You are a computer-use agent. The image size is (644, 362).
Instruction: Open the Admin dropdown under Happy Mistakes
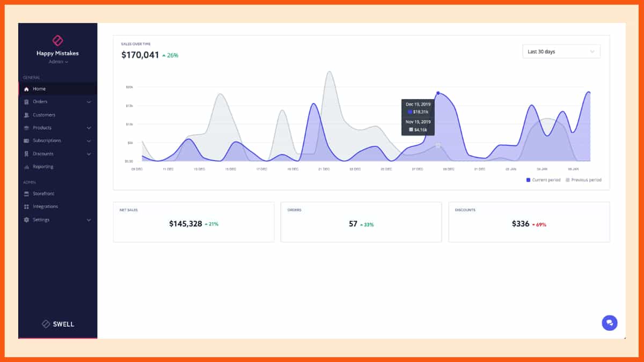[57, 62]
